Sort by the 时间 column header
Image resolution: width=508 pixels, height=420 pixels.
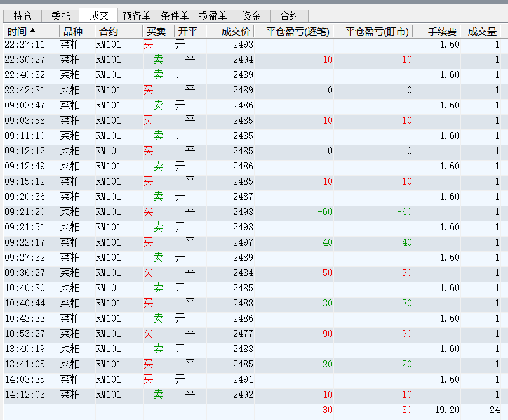tap(31, 31)
